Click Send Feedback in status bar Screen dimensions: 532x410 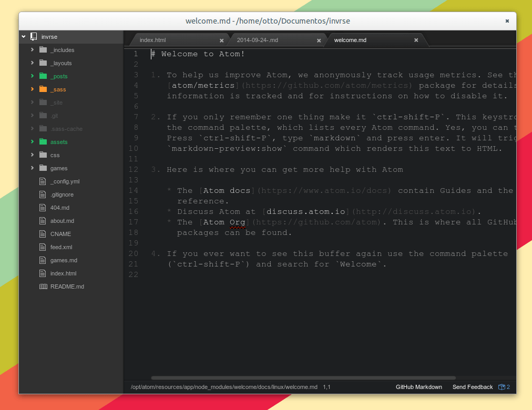tap(472, 387)
